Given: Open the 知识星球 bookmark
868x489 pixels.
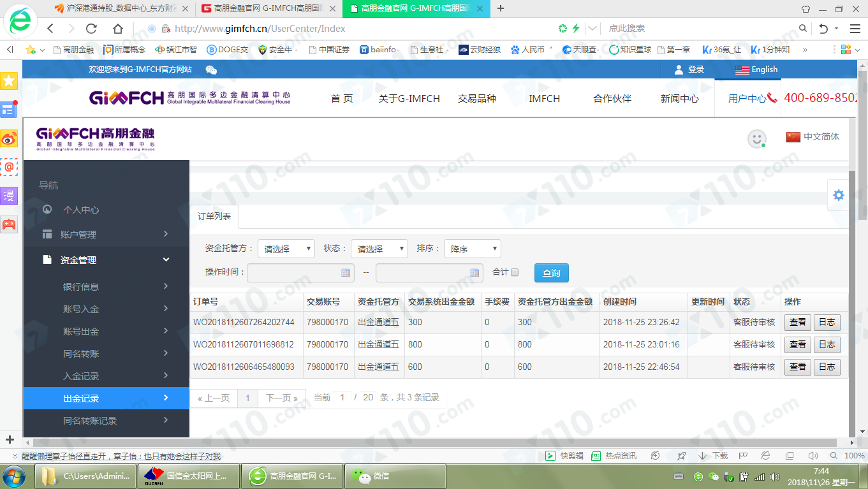Looking at the screenshot, I should point(630,49).
